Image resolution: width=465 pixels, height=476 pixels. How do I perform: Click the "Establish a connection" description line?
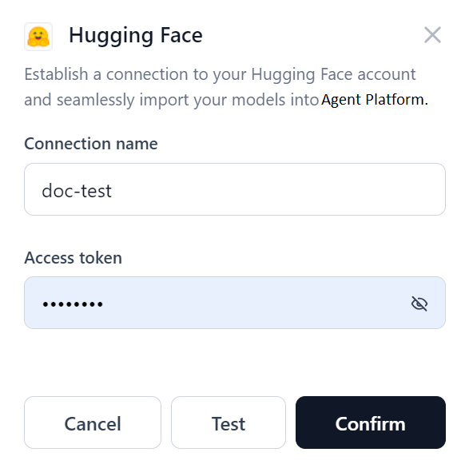[220, 75]
